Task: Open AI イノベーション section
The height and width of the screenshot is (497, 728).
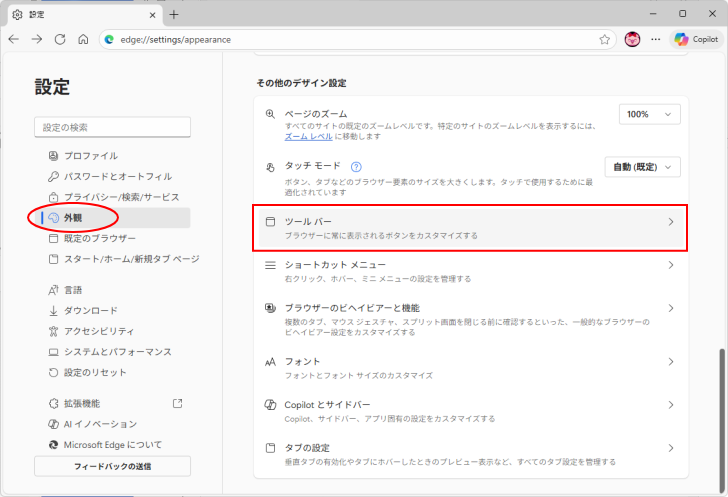Action: pos(112,424)
